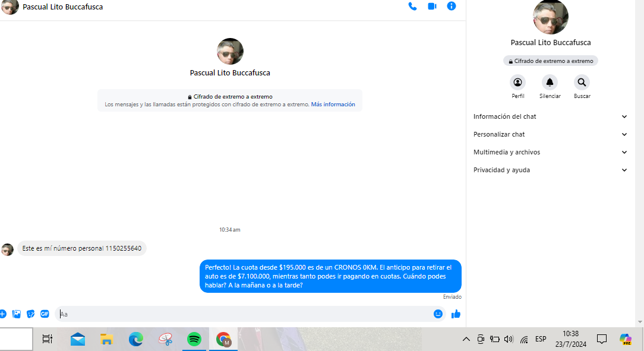
Task: Select the sent blue message about CRONOS 0KM
Action: click(330, 276)
